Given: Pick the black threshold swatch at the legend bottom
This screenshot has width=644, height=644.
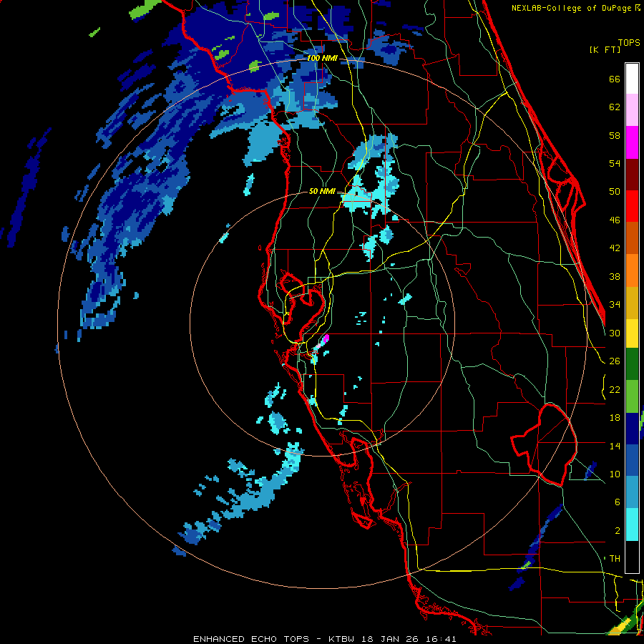Looking at the screenshot, I should pos(632,557).
